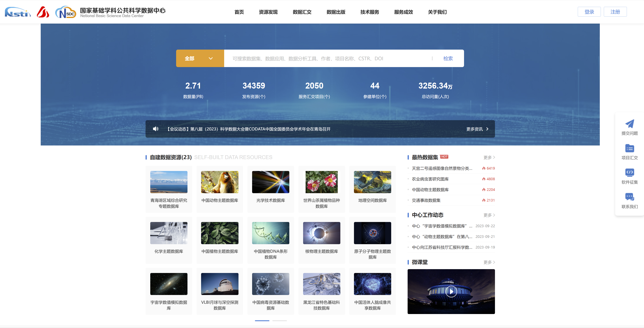This screenshot has height=328, width=644.
Task: Click flame icon next to 2131
Action: (484, 200)
